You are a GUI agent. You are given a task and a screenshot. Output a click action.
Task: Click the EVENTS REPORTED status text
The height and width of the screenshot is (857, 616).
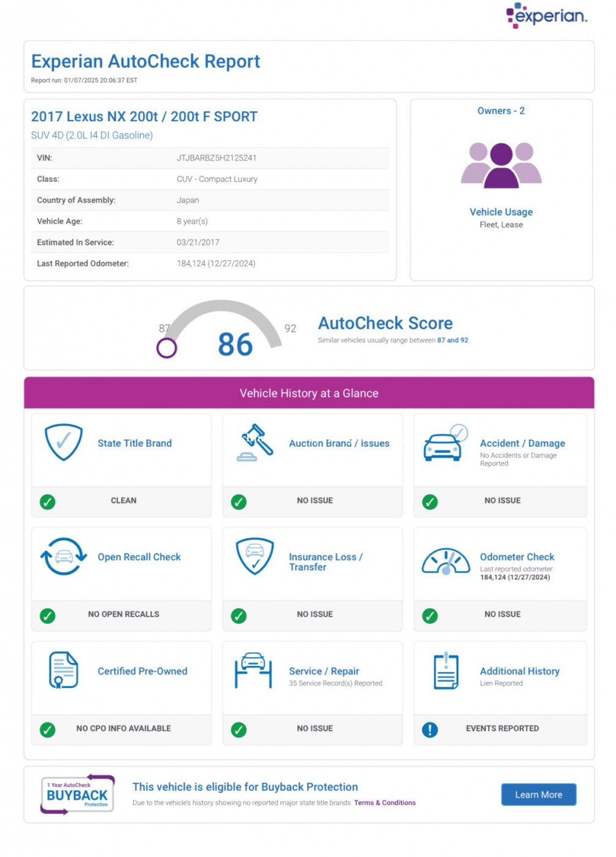pos(502,728)
